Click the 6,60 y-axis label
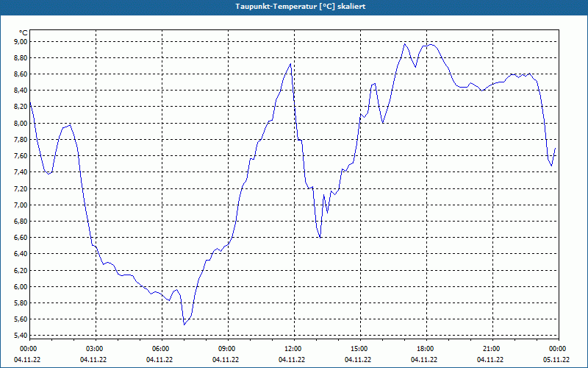588x368 pixels. (21, 237)
